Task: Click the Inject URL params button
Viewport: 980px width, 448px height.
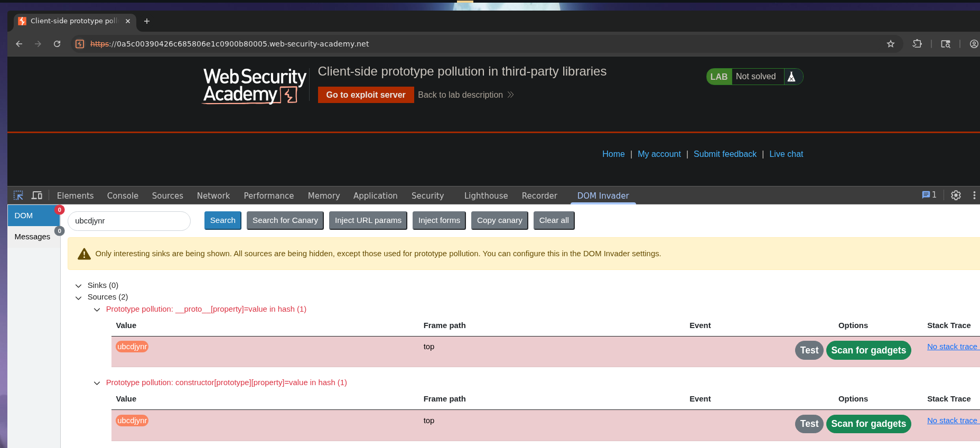Action: 368,220
